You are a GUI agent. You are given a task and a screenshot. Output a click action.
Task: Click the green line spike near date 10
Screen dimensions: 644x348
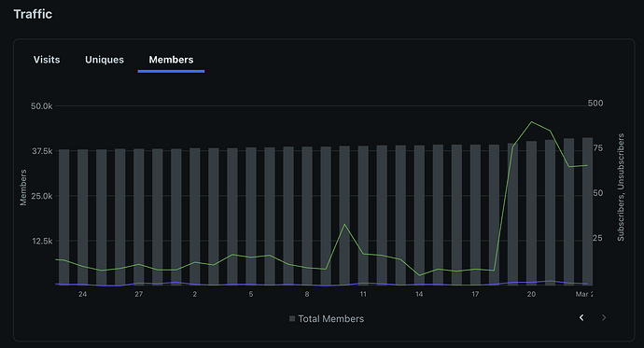(344, 225)
